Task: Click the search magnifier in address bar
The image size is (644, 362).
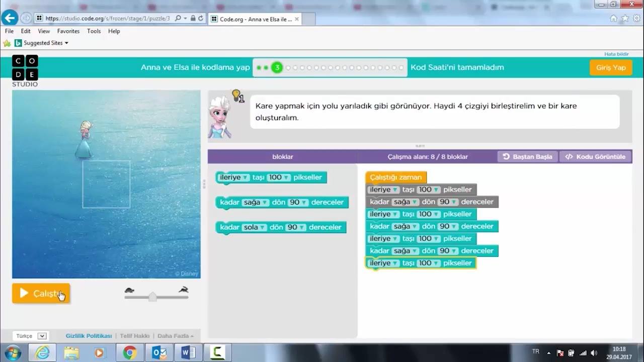Action: [x=178, y=18]
